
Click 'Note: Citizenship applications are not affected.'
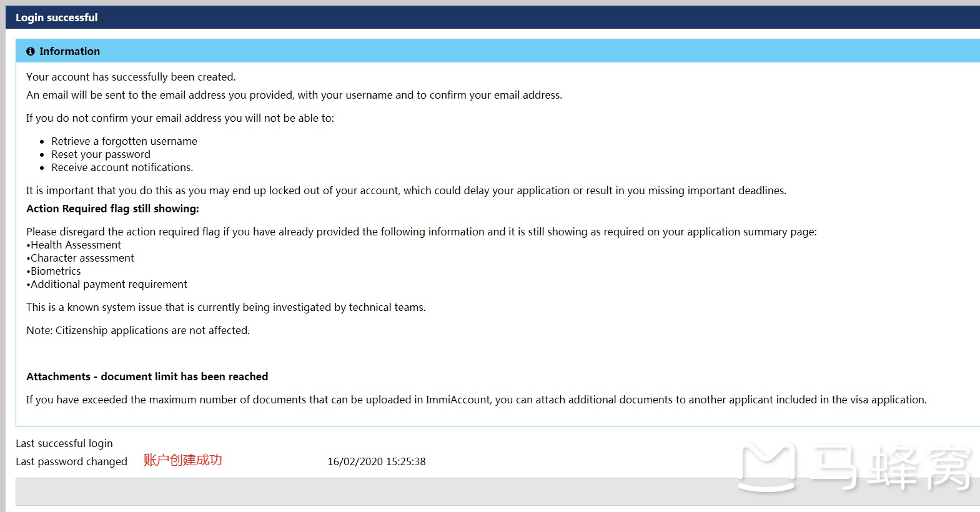138,330
